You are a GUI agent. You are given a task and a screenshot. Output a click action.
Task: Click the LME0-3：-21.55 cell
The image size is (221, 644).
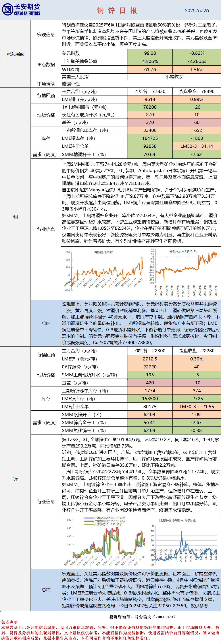(x=197, y=406)
